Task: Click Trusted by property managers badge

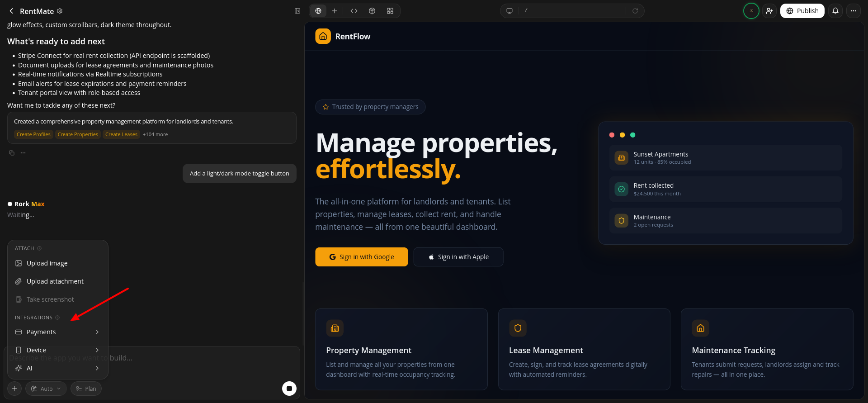Action: (370, 107)
